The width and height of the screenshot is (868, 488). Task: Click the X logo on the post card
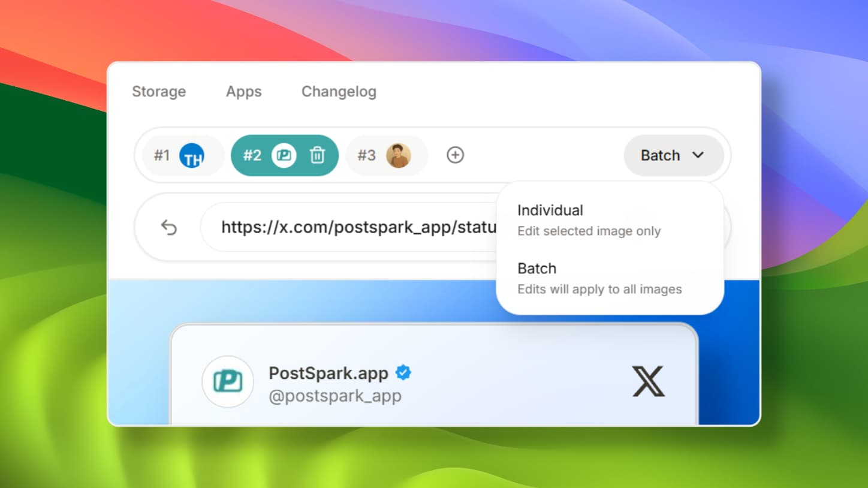[648, 382]
